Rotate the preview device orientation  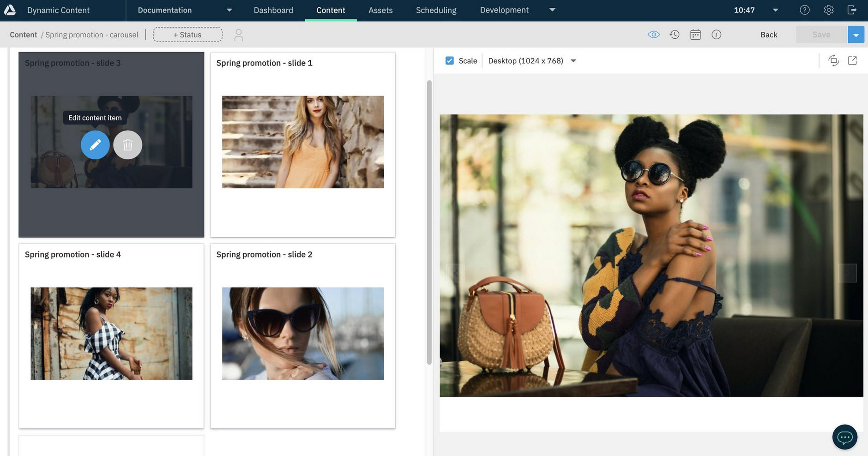click(833, 60)
